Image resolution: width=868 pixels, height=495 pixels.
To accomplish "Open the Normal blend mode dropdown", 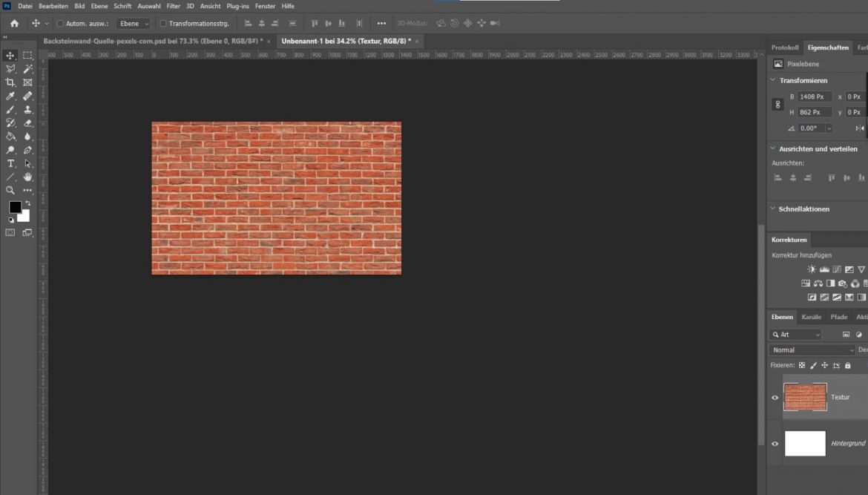I will pos(812,350).
